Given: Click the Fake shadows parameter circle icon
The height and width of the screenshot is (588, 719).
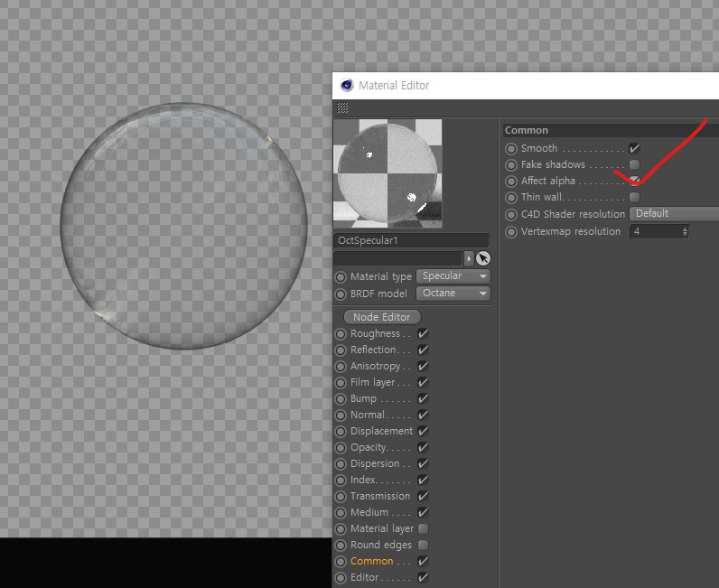Looking at the screenshot, I should (x=511, y=165).
